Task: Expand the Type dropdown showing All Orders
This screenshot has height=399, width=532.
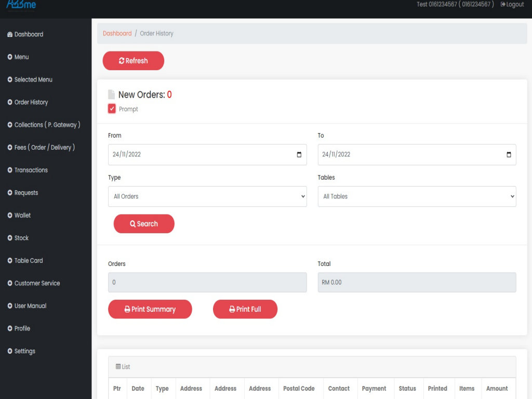Action: tap(207, 196)
